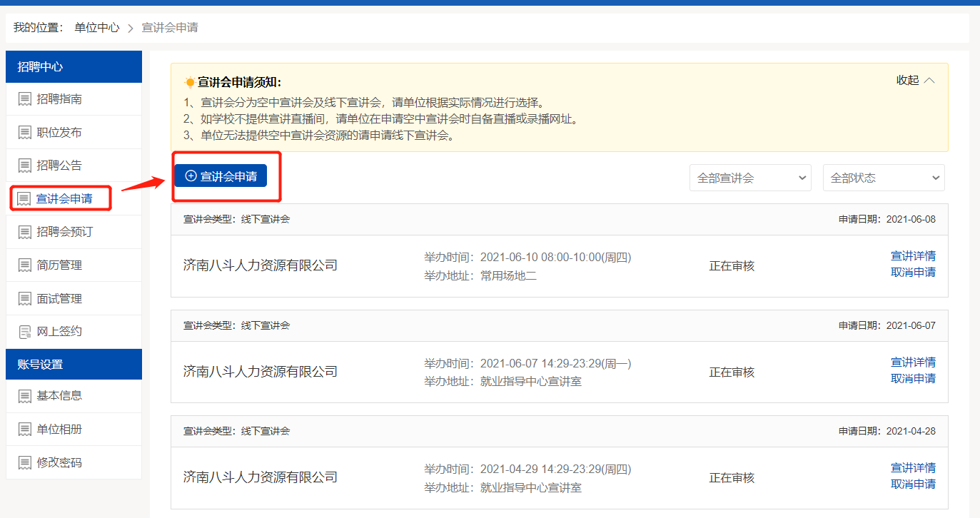Screen dimensions: 980x518
Task: Click the 招聘公告 sidebar icon
Action: pyautogui.click(x=25, y=166)
